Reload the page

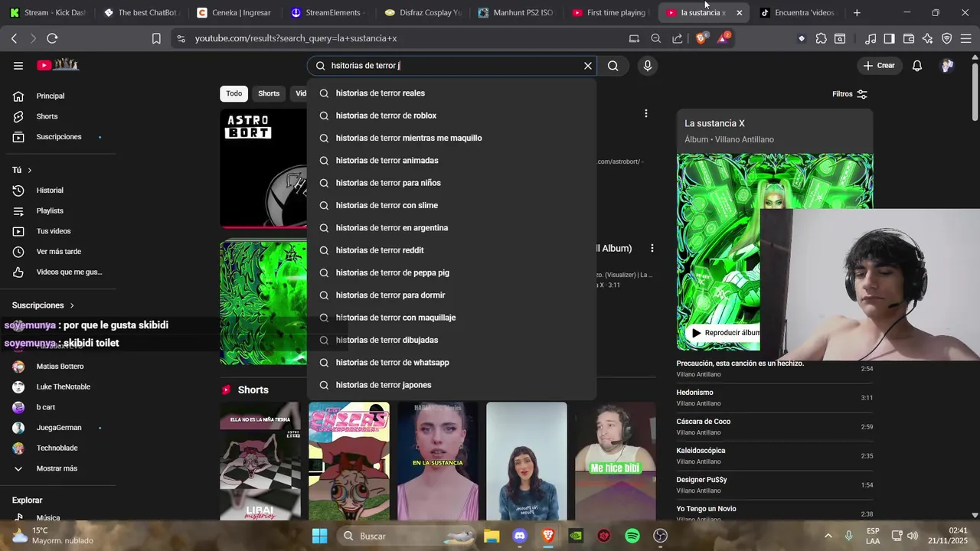click(x=52, y=38)
